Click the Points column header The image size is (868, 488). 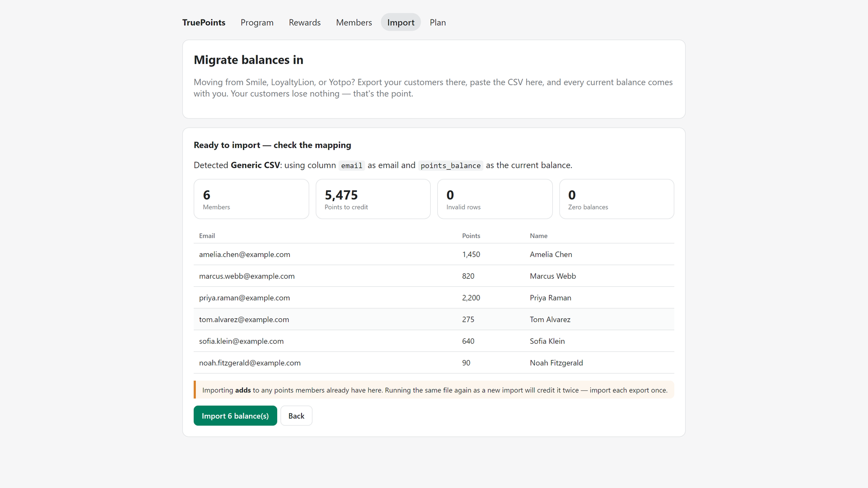pos(471,236)
